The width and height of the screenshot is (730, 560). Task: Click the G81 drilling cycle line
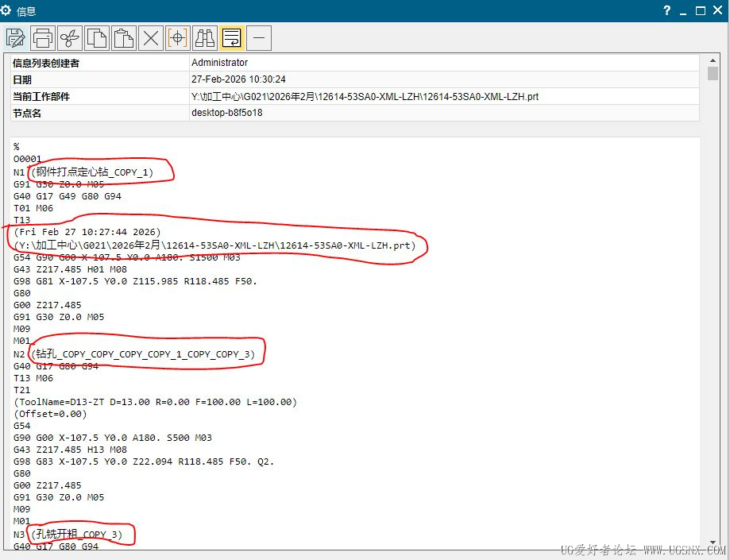click(136, 281)
